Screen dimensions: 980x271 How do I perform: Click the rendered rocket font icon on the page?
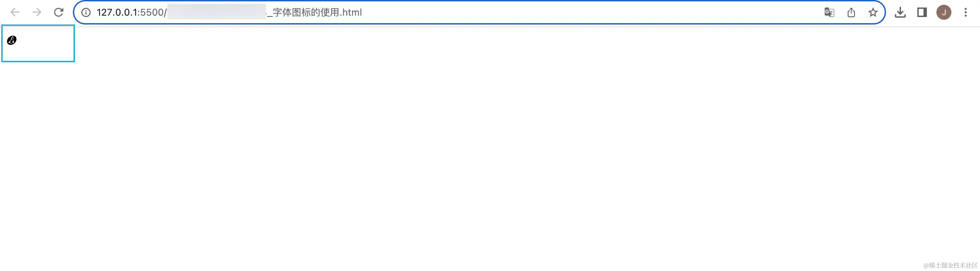[11, 40]
